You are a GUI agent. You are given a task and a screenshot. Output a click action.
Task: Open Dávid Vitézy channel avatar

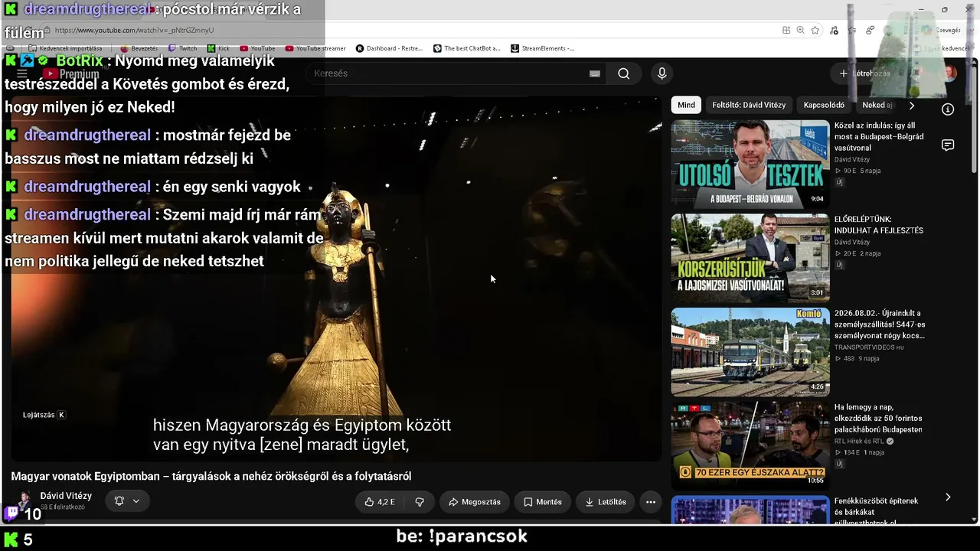click(24, 501)
